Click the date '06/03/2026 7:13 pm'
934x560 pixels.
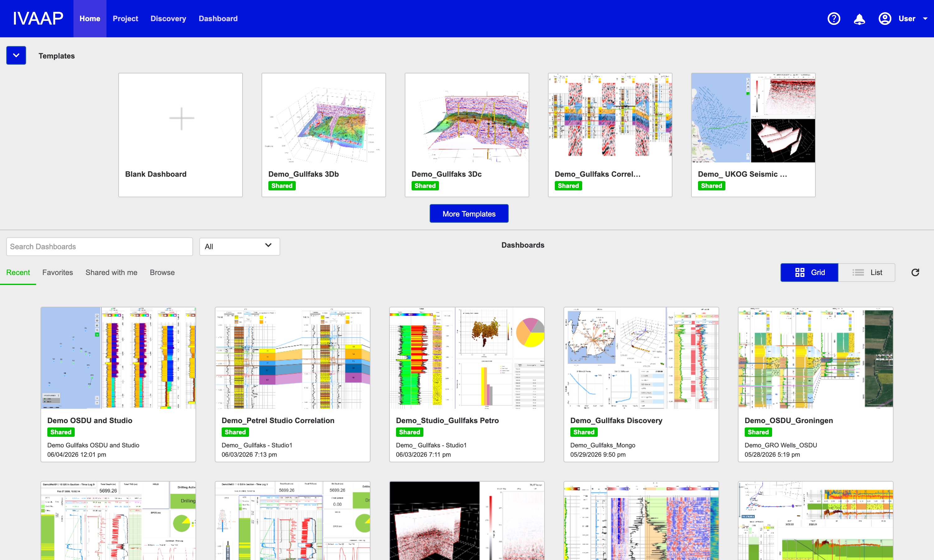coord(249,454)
